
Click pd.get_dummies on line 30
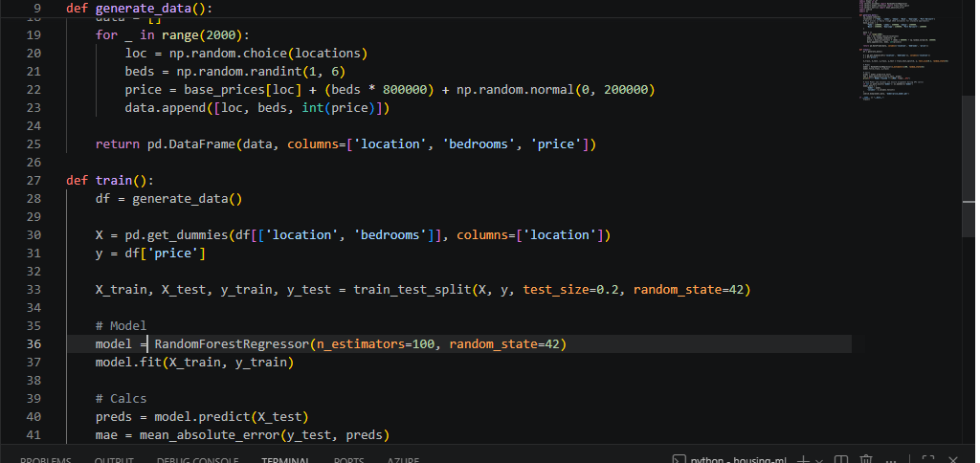(x=176, y=235)
